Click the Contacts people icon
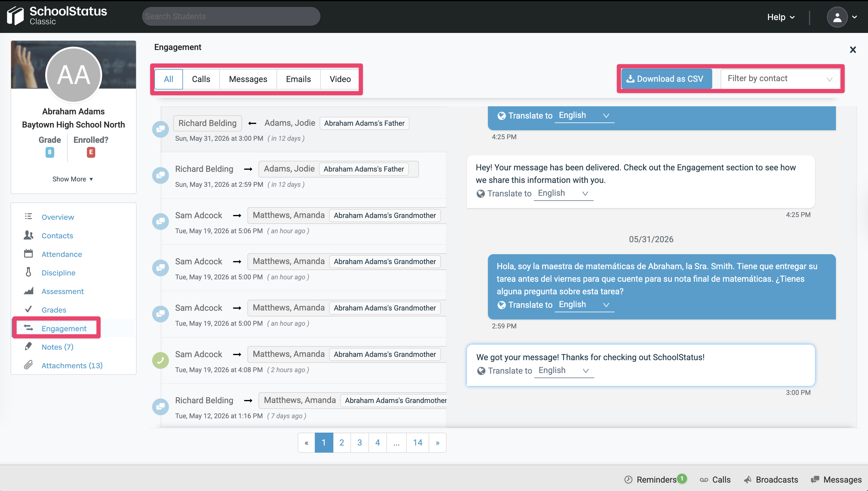Viewport: 868px width, 491px height. pos(28,235)
